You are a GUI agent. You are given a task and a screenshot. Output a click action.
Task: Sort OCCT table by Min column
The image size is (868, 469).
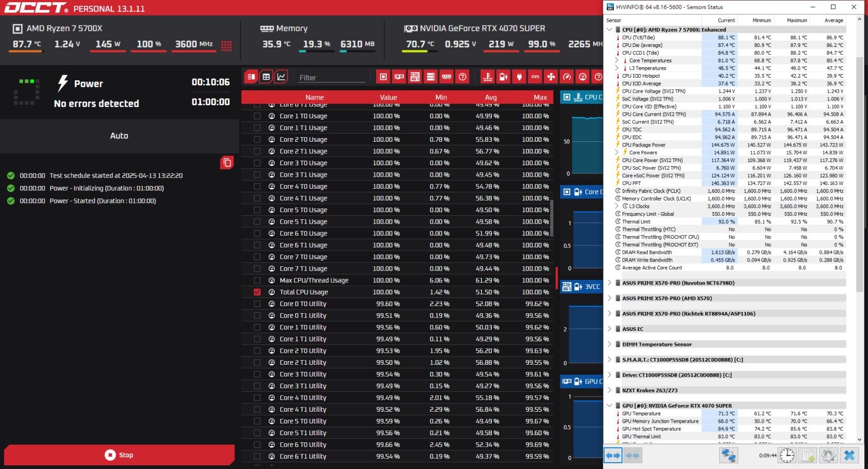(x=441, y=97)
